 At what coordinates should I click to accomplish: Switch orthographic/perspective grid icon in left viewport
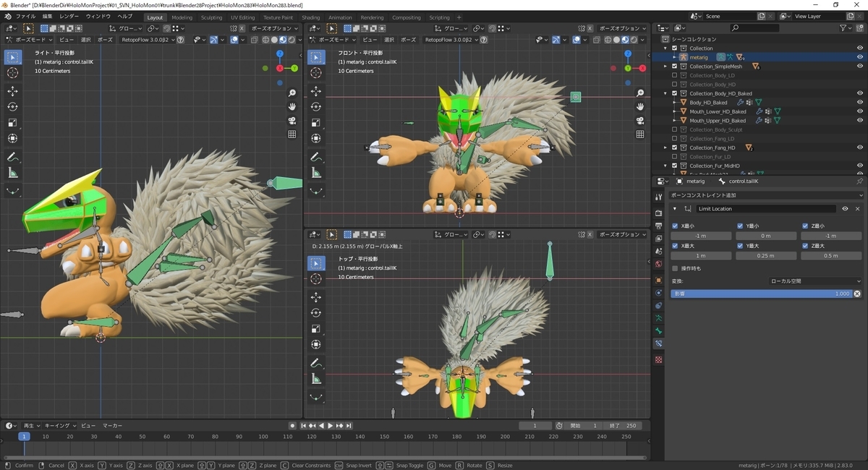(292, 134)
